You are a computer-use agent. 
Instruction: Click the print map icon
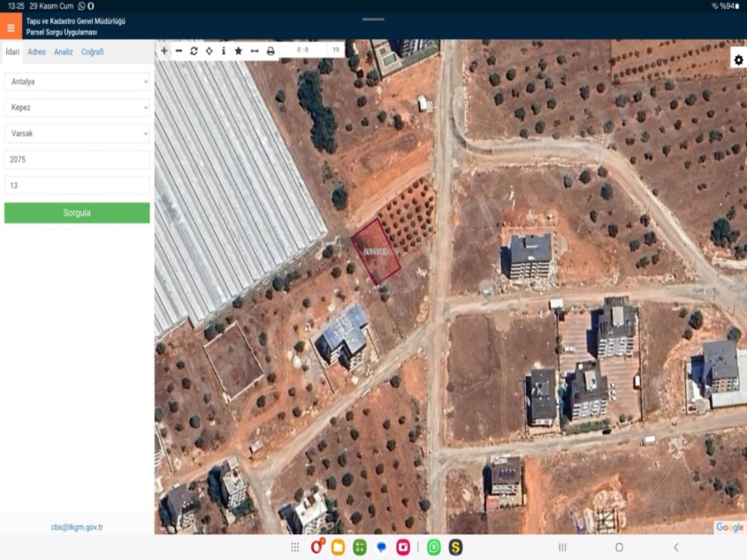coord(271,51)
